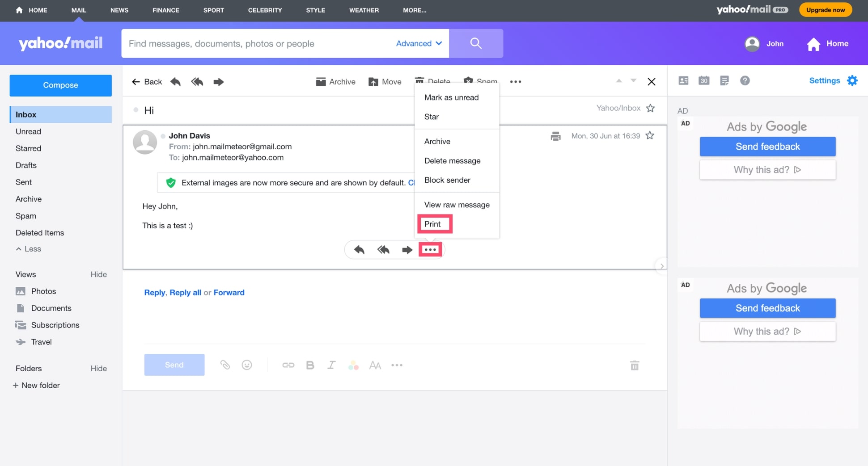Hide the Views section
The height and width of the screenshot is (466, 868).
(98, 274)
